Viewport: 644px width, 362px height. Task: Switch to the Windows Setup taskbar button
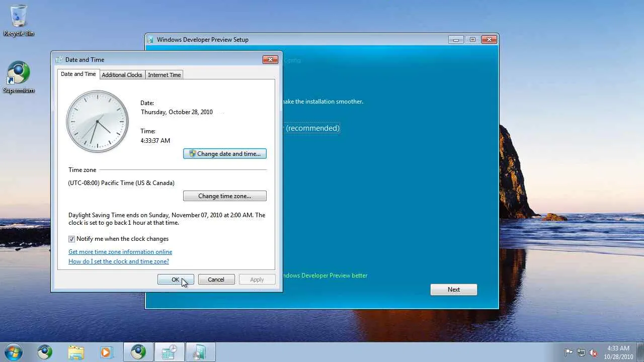200,352
